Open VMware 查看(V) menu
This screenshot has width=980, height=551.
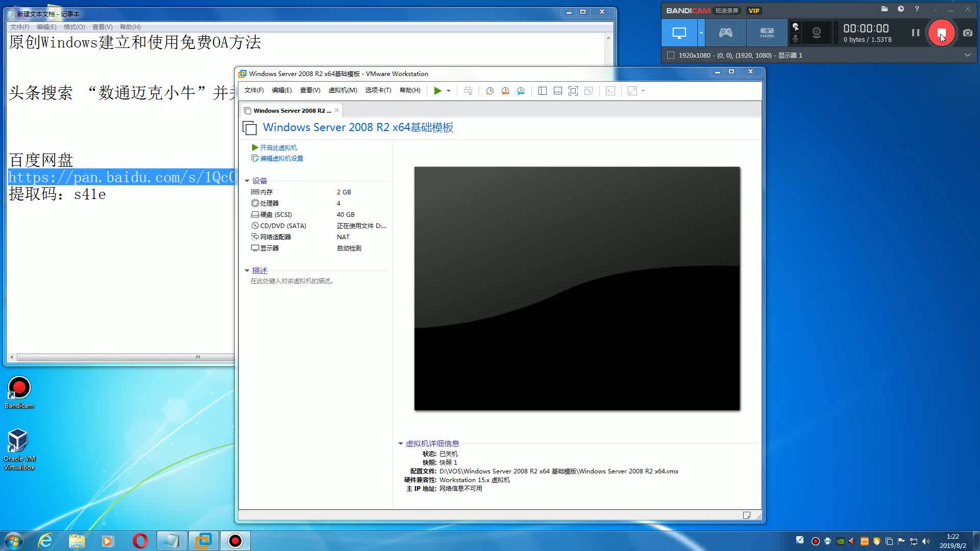(x=310, y=90)
